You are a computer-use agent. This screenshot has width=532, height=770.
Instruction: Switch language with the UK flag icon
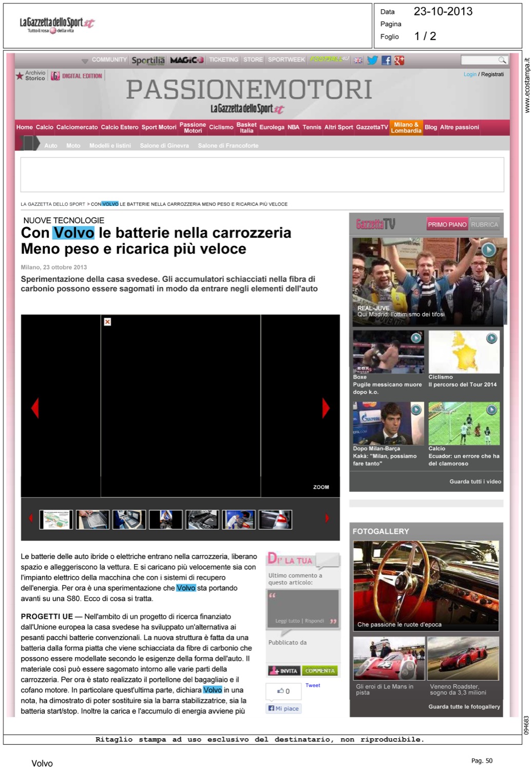click(x=358, y=60)
